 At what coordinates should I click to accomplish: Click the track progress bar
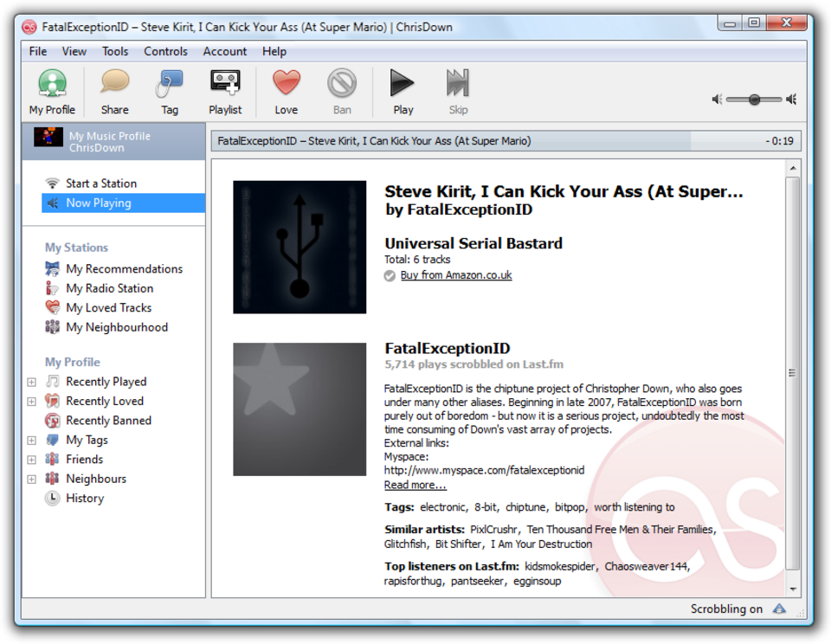point(506,141)
